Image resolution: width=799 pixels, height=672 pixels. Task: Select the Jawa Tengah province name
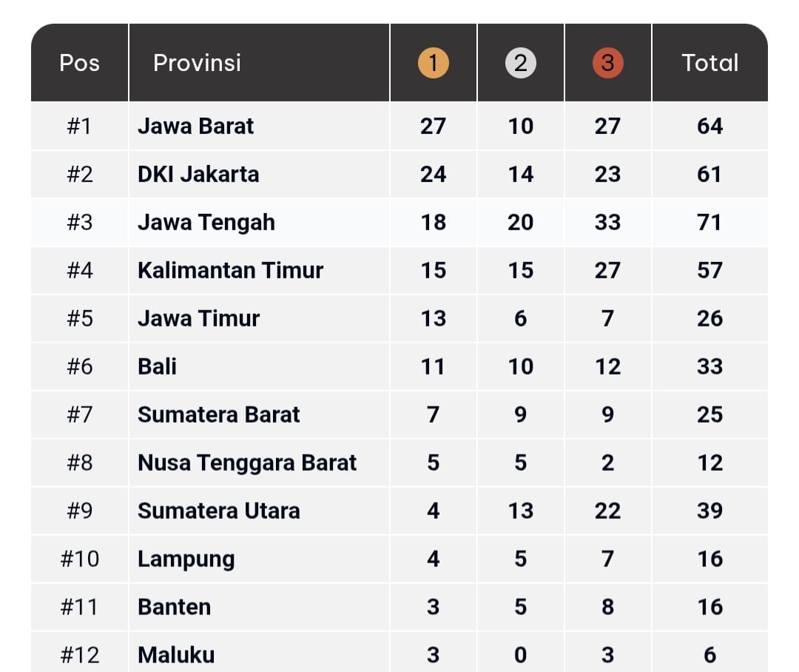[x=206, y=223]
